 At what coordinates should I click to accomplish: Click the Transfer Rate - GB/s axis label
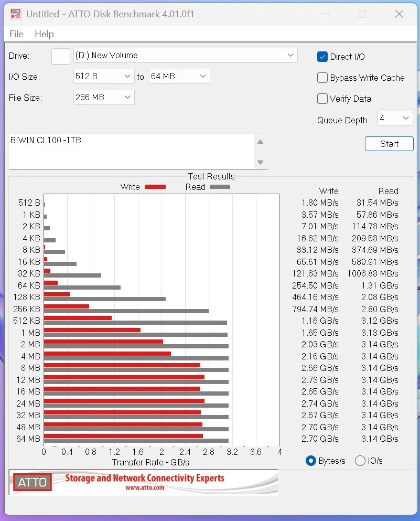150,462
